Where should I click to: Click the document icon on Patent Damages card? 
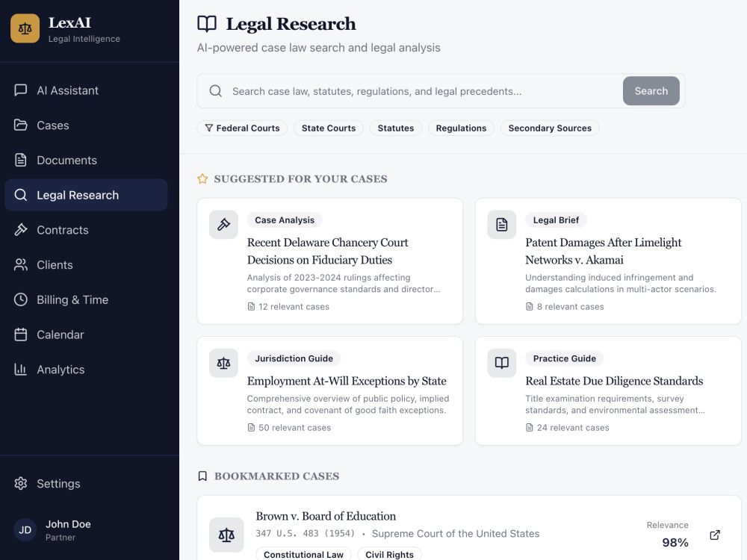(x=502, y=224)
